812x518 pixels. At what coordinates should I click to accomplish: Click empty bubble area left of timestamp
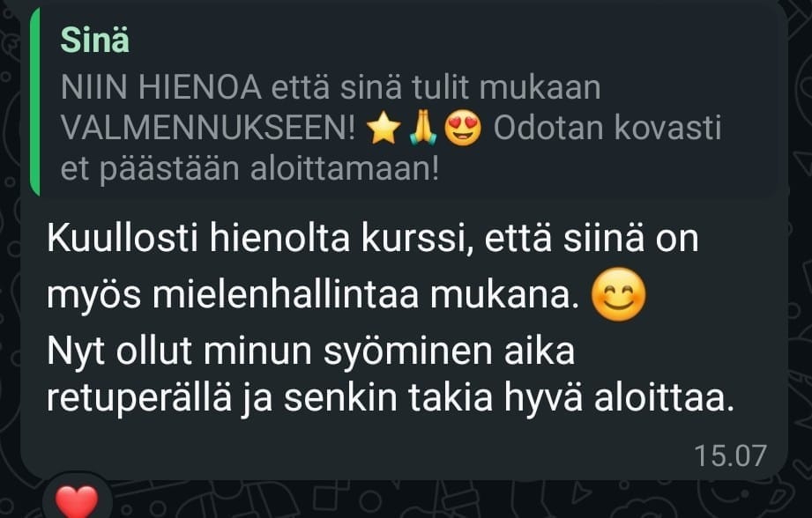click(x=362, y=450)
